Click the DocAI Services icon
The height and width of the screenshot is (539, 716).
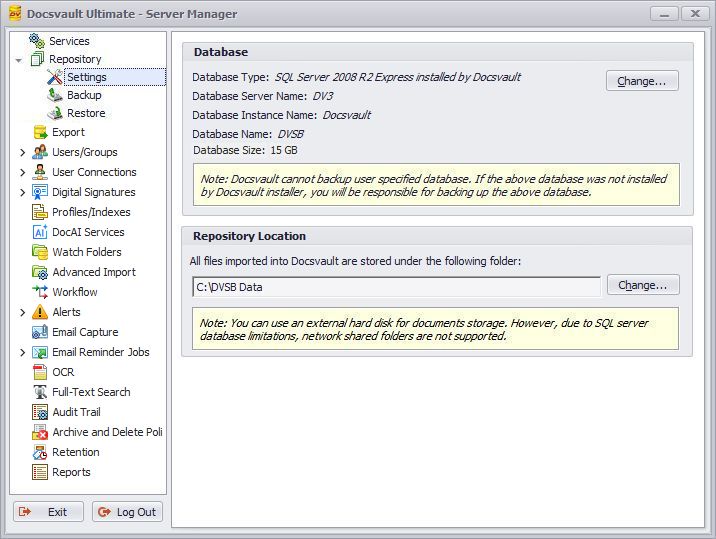point(40,232)
